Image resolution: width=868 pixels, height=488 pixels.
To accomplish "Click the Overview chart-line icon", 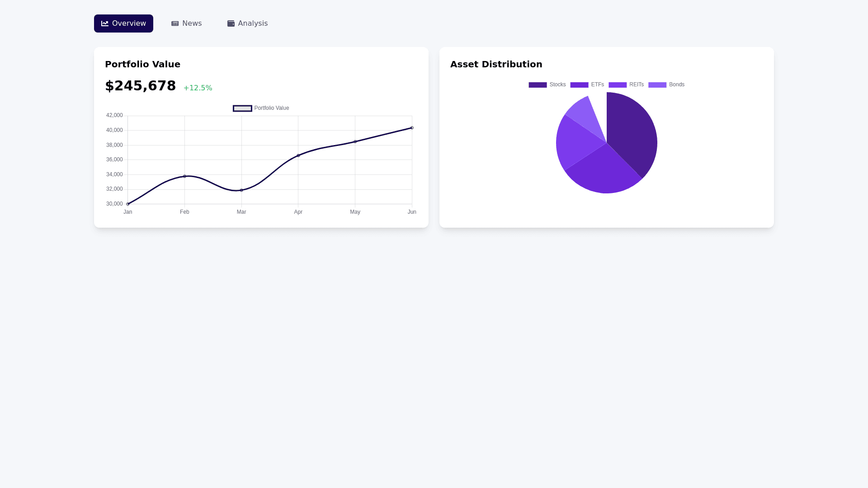I will [x=105, y=23].
